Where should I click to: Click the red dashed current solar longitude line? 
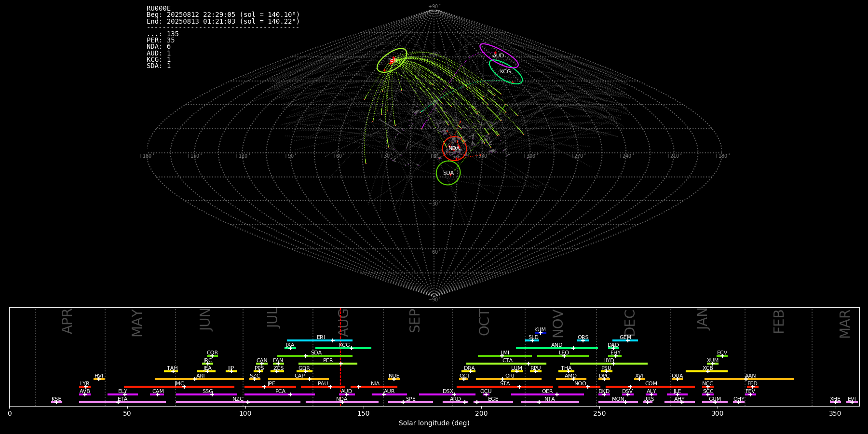click(340, 356)
